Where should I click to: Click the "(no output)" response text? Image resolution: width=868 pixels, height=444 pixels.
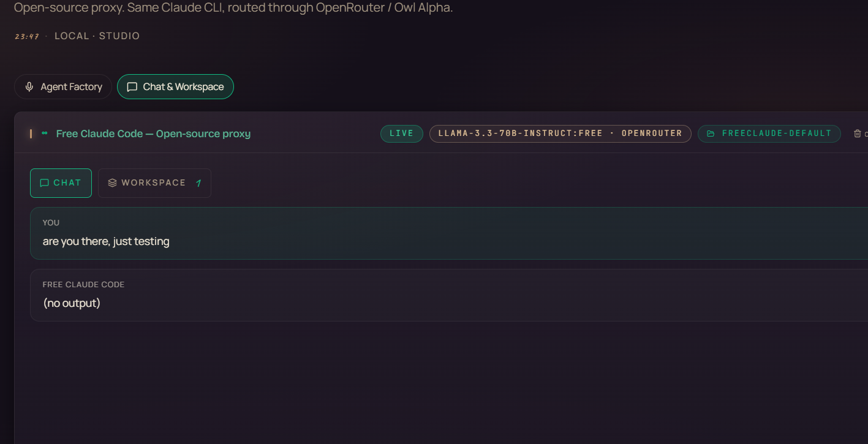(72, 303)
